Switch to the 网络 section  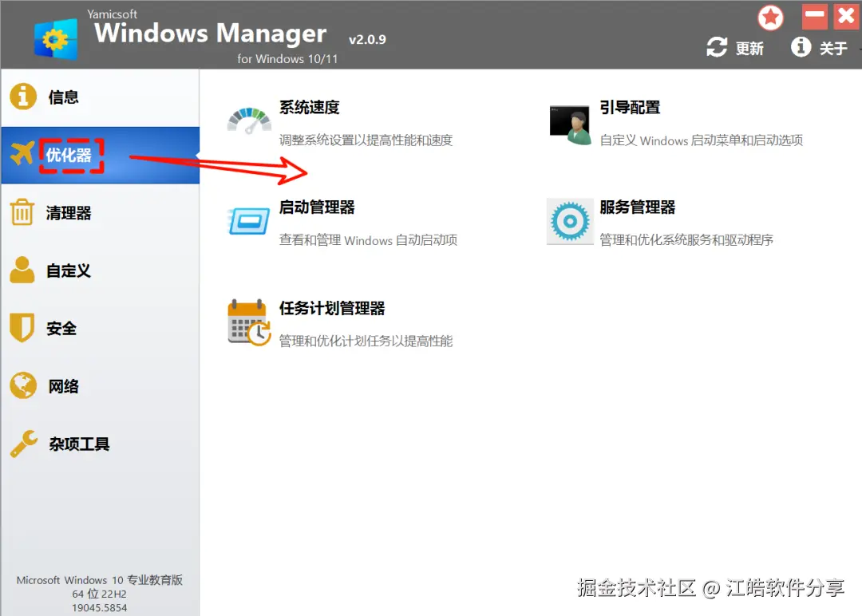coord(100,385)
